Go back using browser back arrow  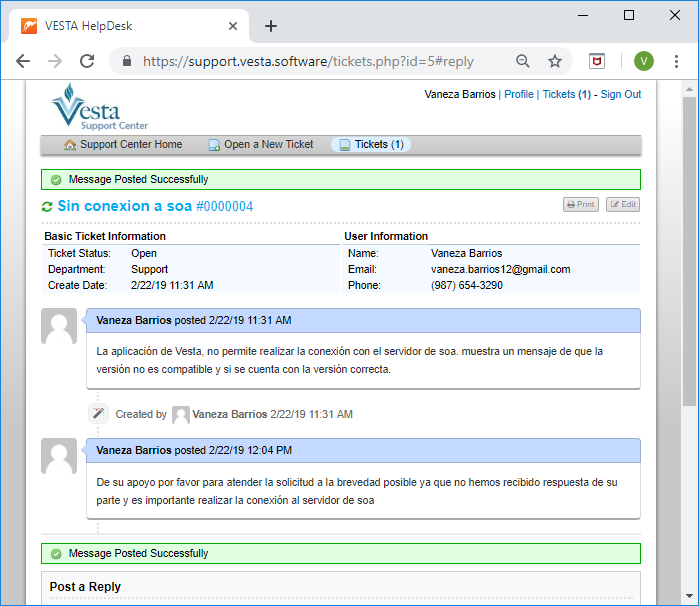click(23, 61)
